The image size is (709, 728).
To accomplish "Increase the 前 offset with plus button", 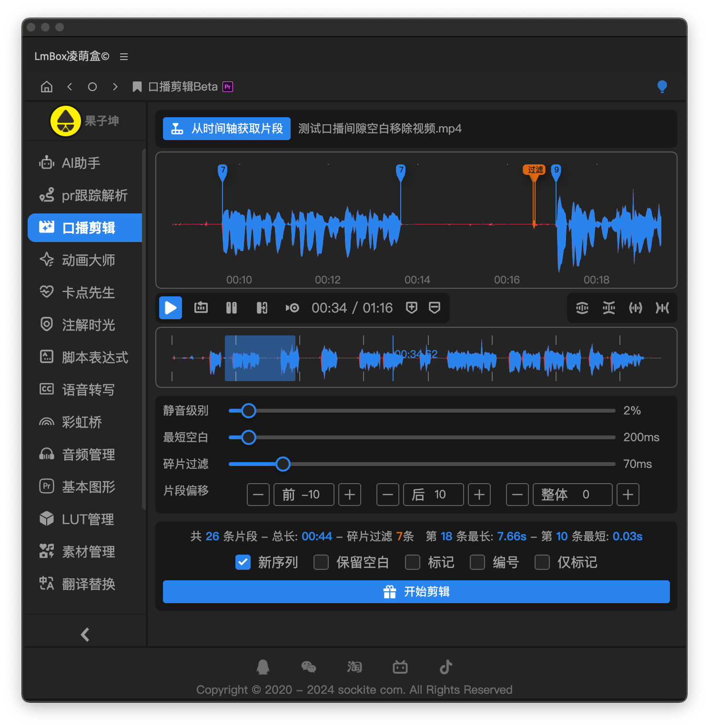I will pyautogui.click(x=350, y=495).
